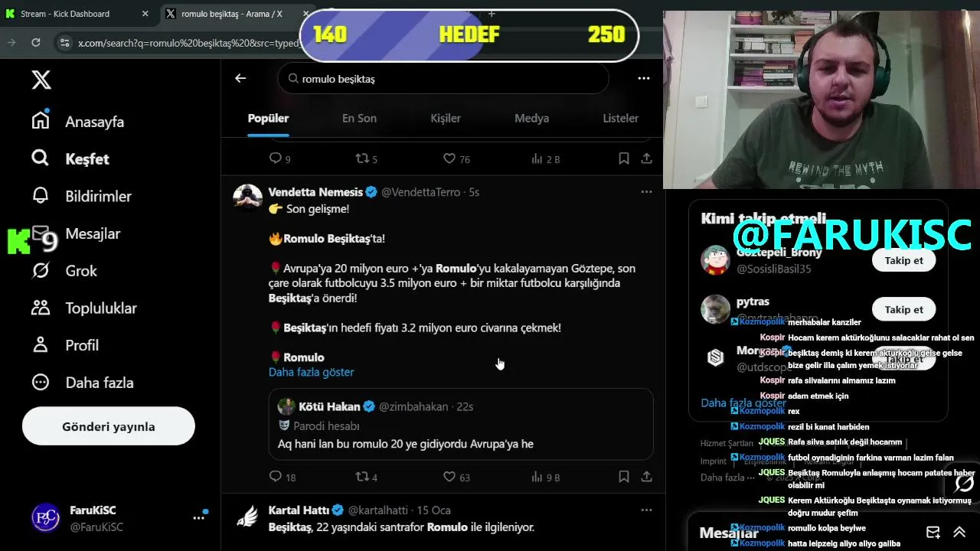Viewport: 980px width, 551px height.
Task: Open the search options three-dot menu
Action: click(x=644, y=78)
